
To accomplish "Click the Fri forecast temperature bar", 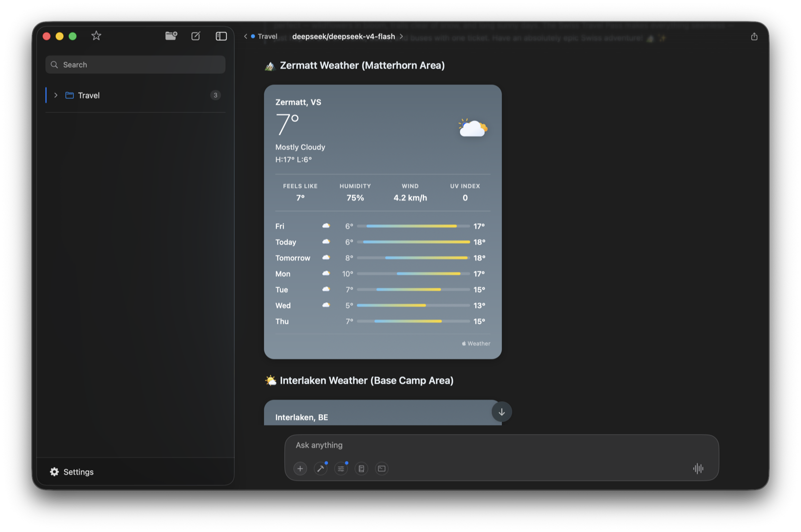I will coord(414,226).
